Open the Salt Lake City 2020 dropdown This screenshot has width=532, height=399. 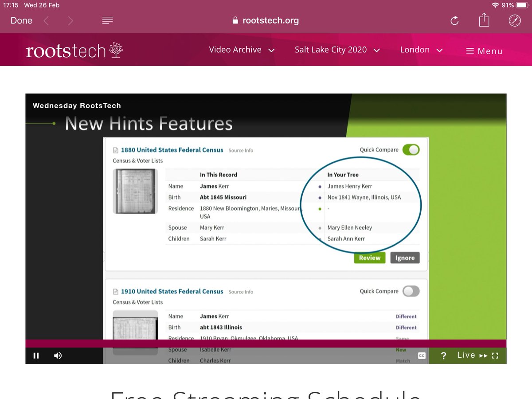pos(337,50)
